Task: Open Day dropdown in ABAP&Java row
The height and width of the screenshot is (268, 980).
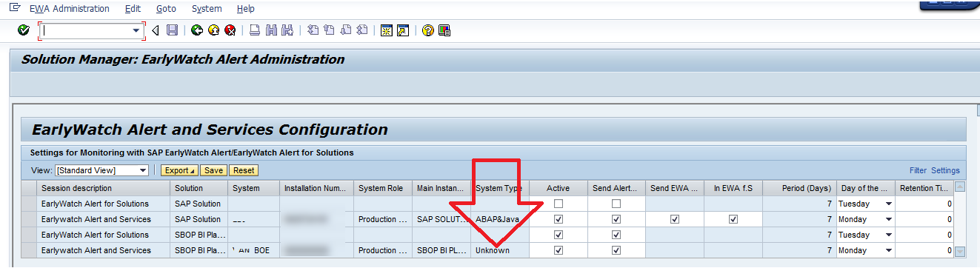Action: 889,219
